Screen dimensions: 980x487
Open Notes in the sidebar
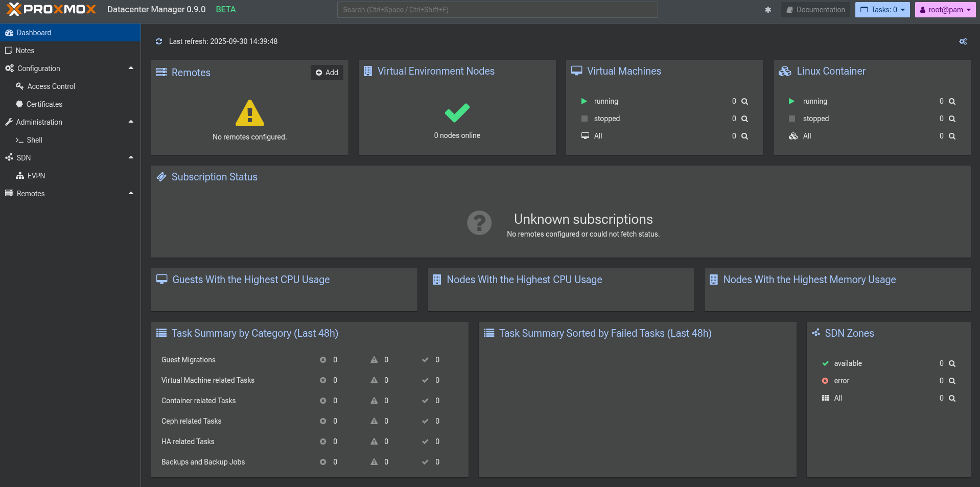(25, 51)
